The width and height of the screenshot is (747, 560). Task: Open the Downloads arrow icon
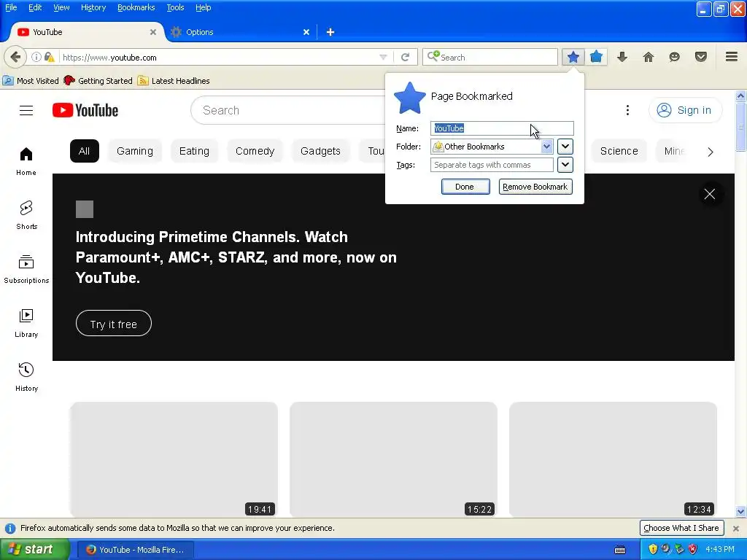(x=622, y=57)
